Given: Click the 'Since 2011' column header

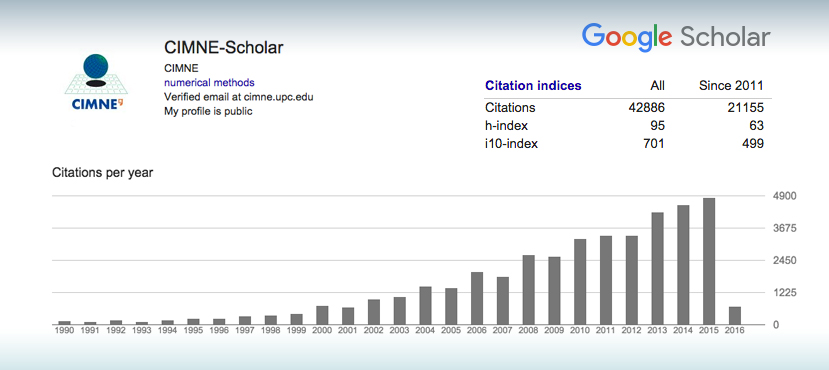Looking at the screenshot, I should [731, 86].
